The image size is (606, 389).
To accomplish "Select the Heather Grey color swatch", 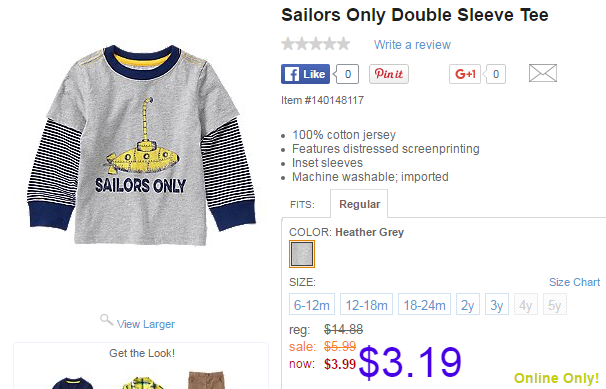I will tap(302, 254).
